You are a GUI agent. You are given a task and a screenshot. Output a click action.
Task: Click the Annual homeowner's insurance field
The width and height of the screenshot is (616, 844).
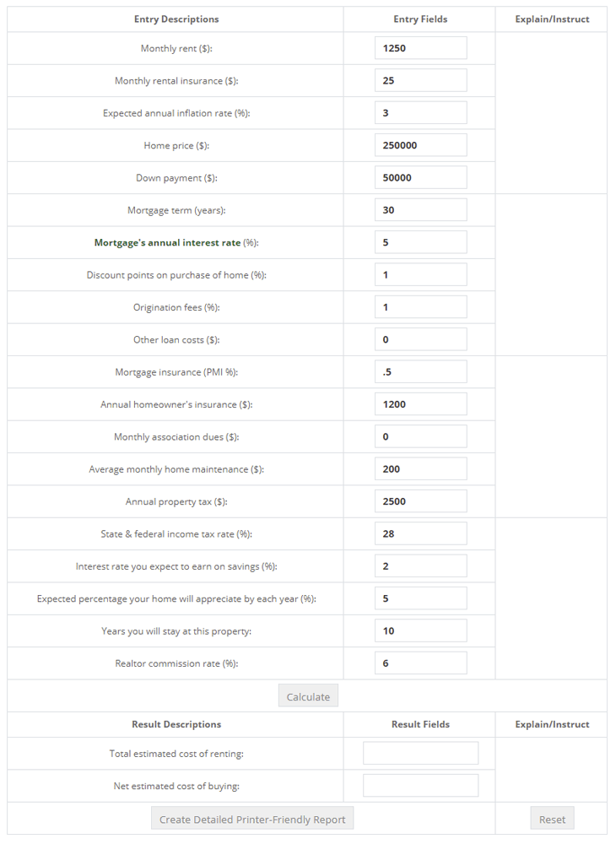coord(420,403)
